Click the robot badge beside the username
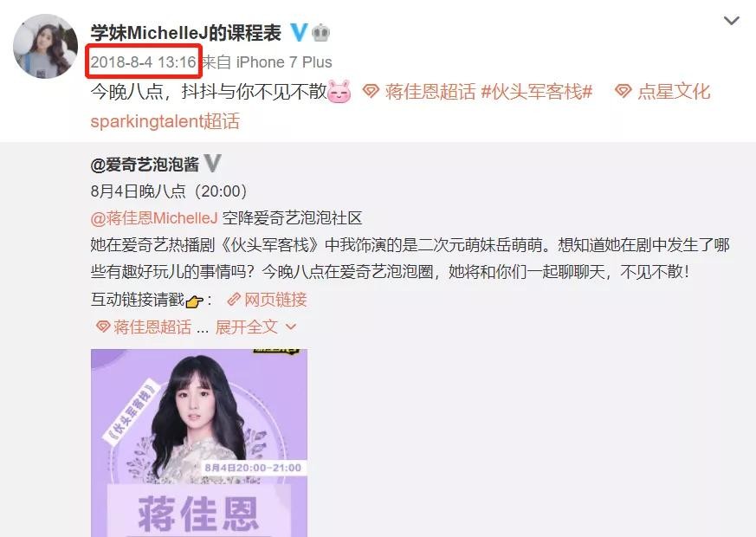This screenshot has width=756, height=537. (x=321, y=33)
